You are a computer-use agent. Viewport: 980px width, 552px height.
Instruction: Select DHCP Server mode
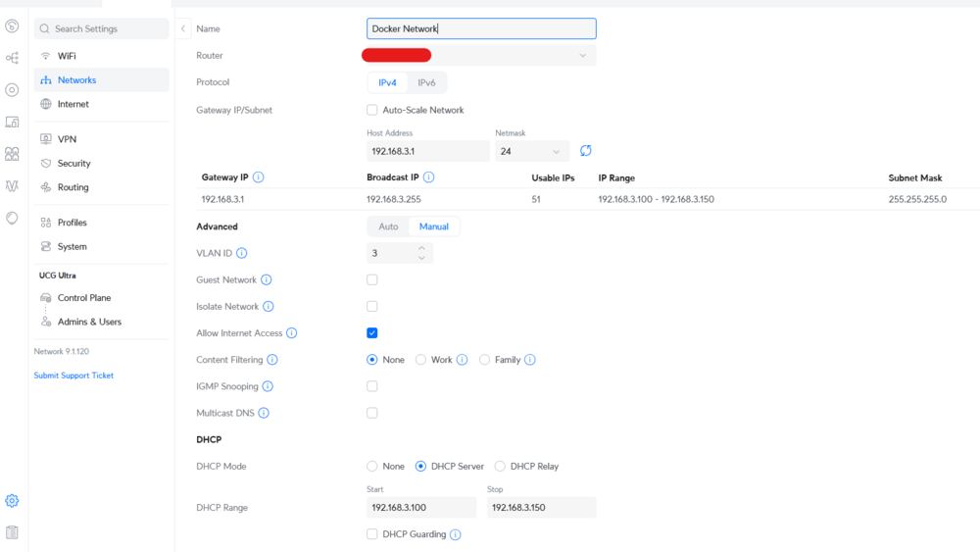click(x=420, y=467)
